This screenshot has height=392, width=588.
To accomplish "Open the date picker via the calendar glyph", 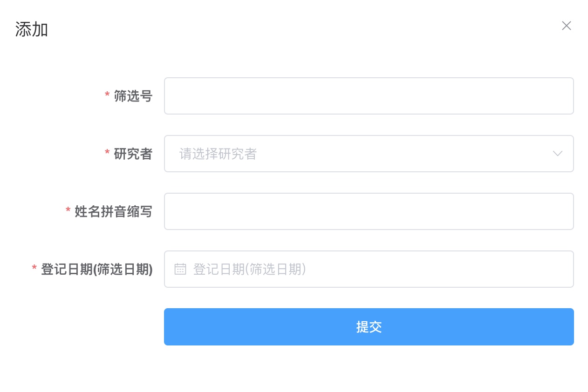I will point(180,269).
